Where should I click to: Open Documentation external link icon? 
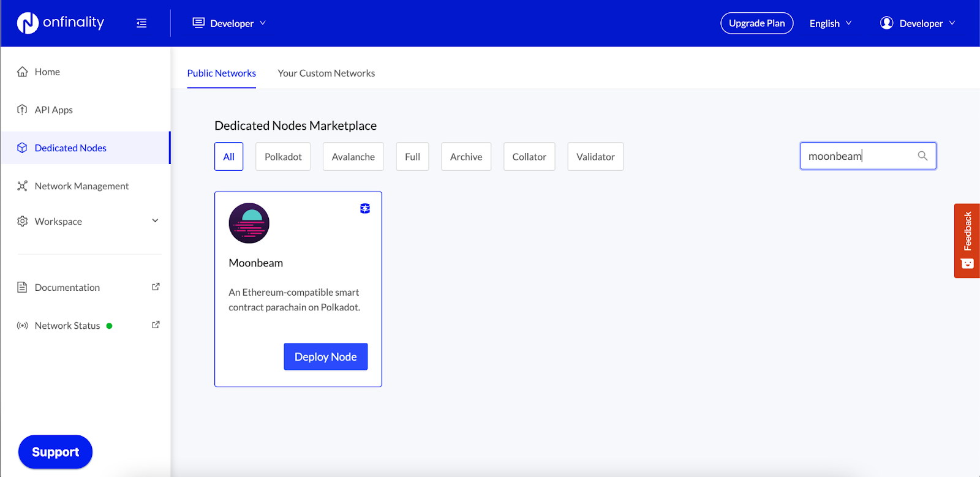tap(156, 287)
